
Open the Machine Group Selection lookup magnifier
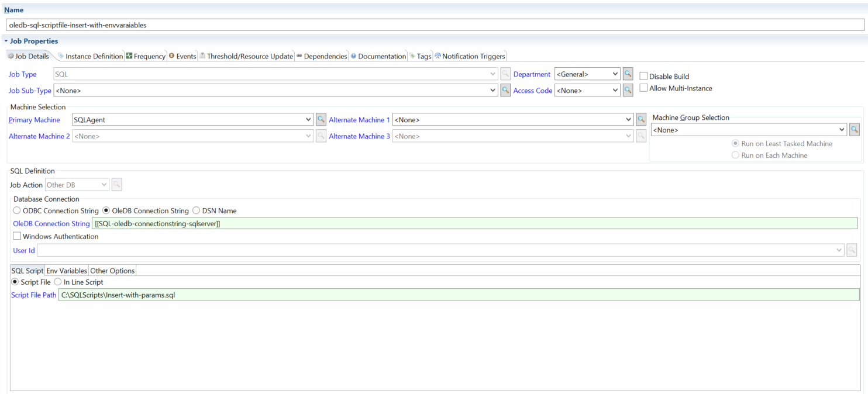coord(855,130)
